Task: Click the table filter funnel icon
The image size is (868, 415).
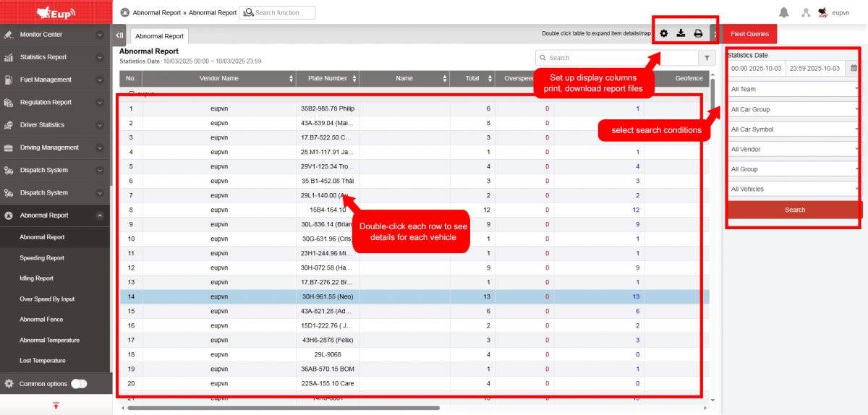Action: click(x=706, y=58)
